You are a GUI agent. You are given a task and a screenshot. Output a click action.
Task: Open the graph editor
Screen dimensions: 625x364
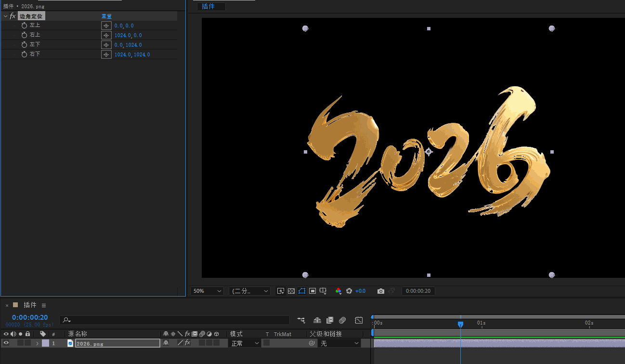point(359,320)
